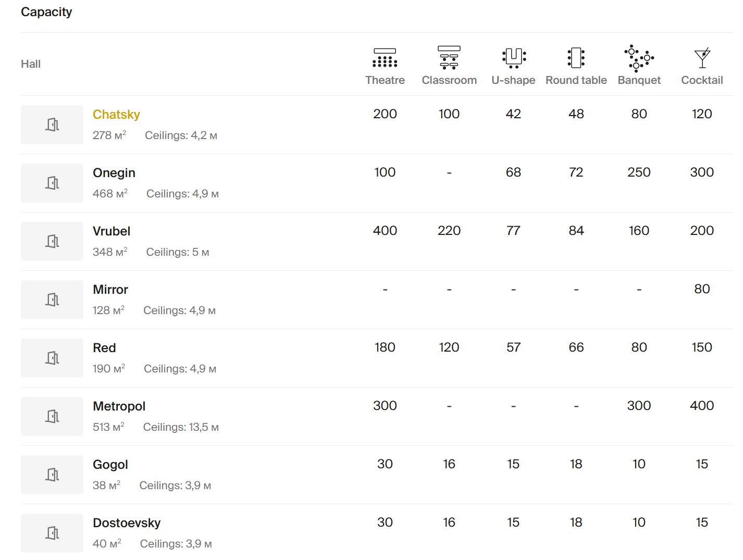Click the Vrubel hall door thumbnail
Image resolution: width=743 pixels, height=560 pixels.
(x=52, y=241)
